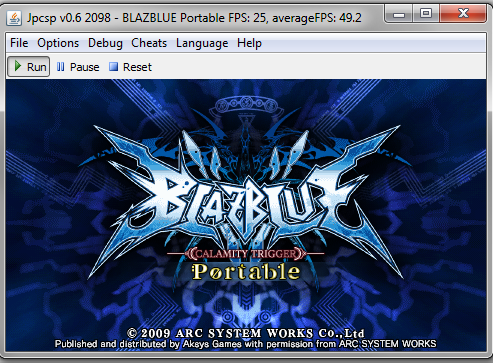Viewport: 493px width, 363px height.
Task: Show the Language menu
Action: point(202,43)
